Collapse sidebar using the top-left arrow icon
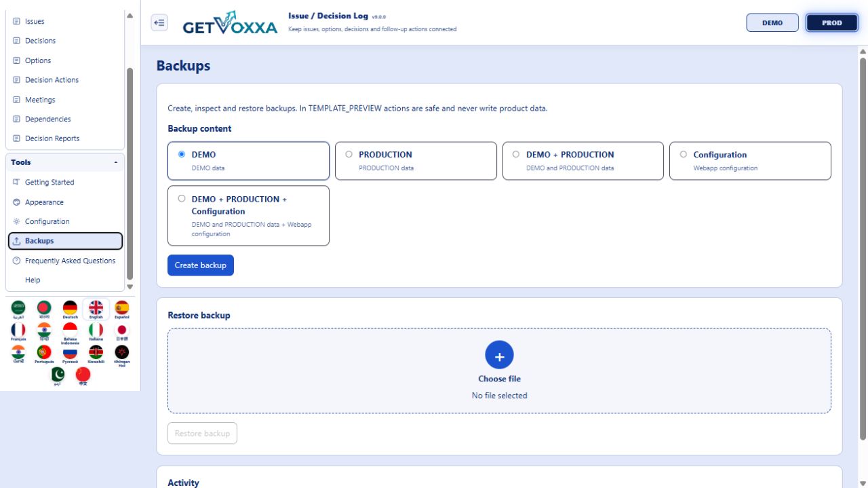The height and width of the screenshot is (488, 868). point(159,22)
